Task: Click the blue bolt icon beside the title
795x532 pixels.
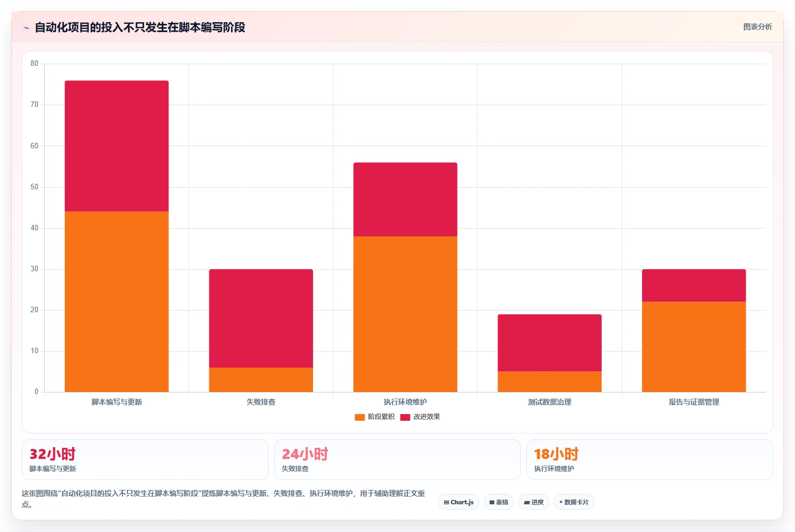Action: [x=26, y=28]
